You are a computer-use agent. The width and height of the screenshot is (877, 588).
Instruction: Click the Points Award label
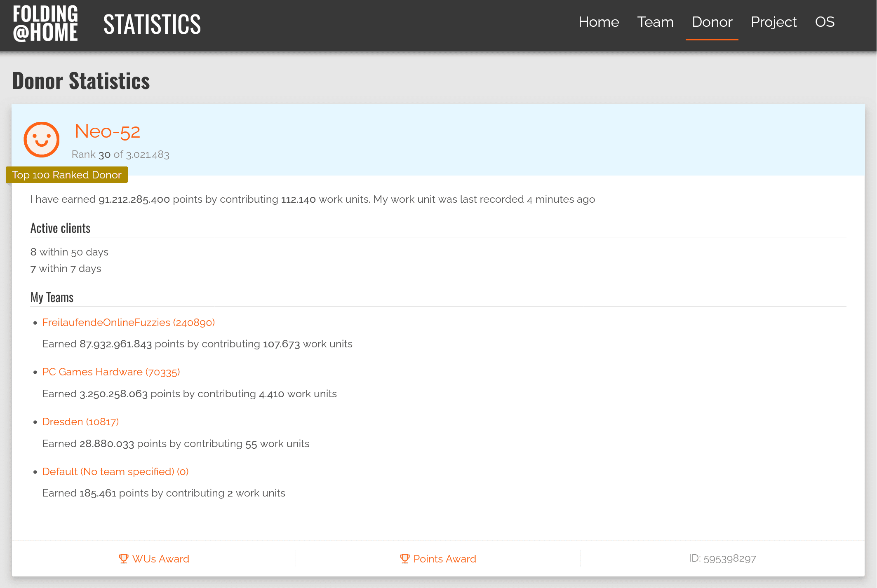[x=444, y=558]
